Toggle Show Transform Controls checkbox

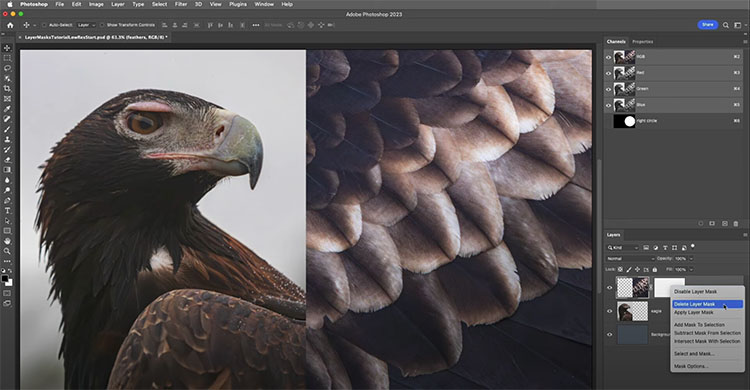pyautogui.click(x=102, y=25)
